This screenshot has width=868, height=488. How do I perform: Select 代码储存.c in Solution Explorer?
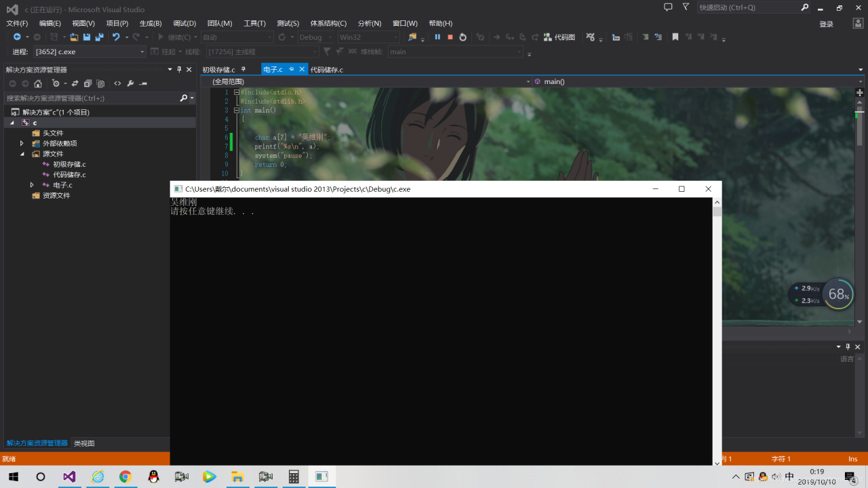tap(69, 175)
